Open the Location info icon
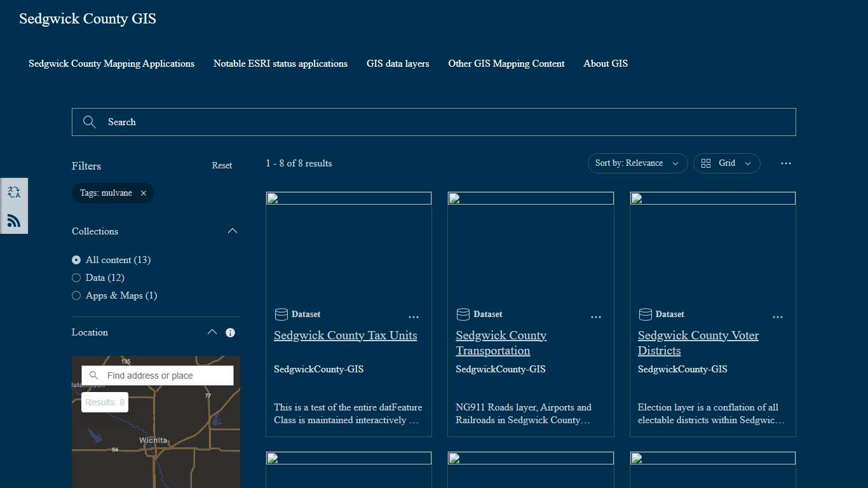This screenshot has height=488, width=868. click(230, 332)
